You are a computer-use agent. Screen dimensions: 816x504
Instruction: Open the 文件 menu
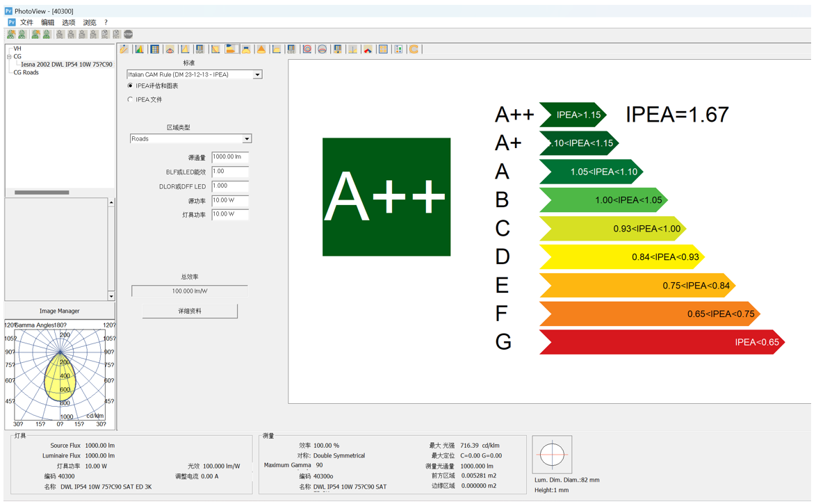coord(26,23)
